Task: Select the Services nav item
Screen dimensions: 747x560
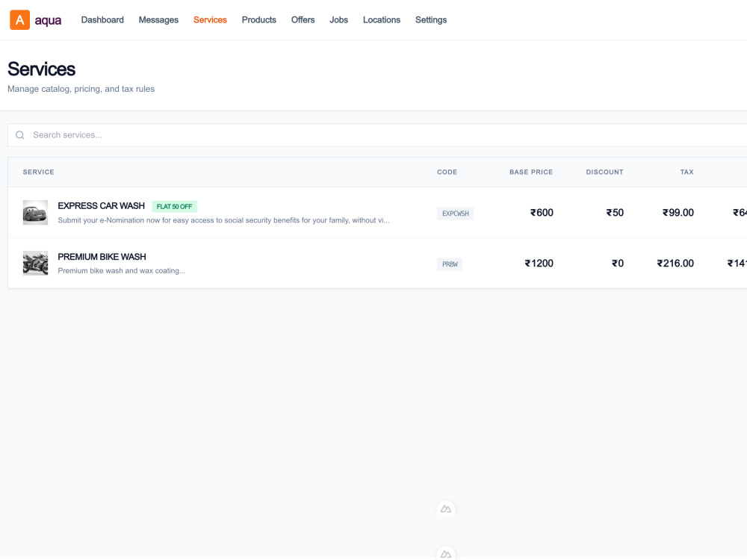Action: point(210,20)
